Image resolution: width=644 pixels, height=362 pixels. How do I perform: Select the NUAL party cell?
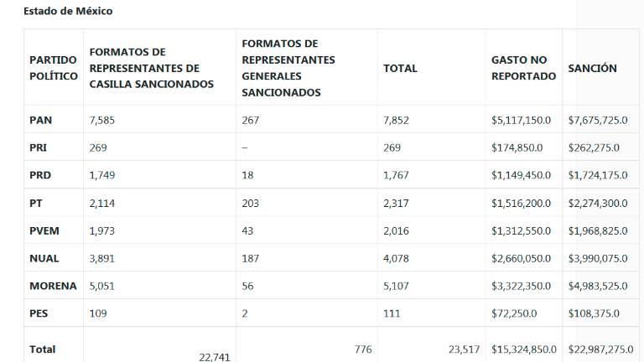point(44,258)
